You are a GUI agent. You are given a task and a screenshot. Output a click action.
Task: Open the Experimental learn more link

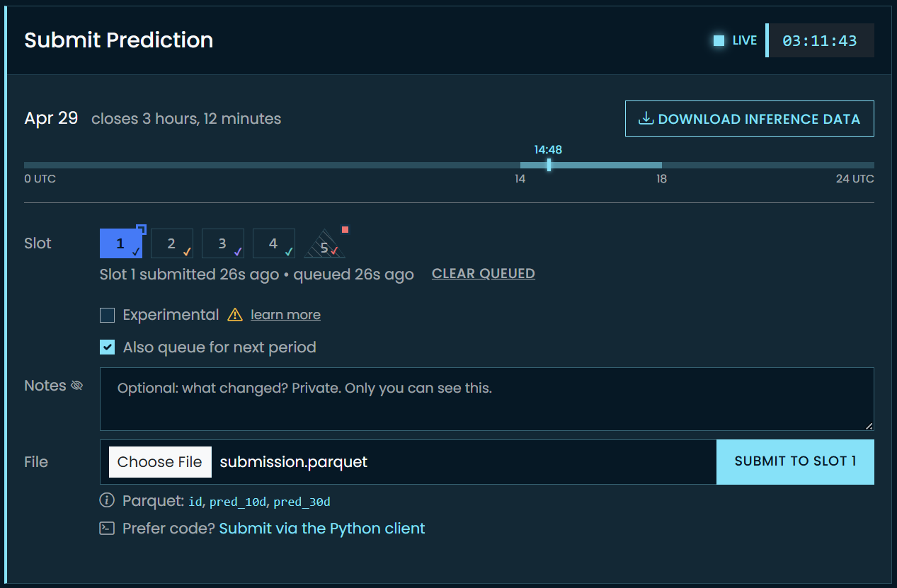point(285,315)
